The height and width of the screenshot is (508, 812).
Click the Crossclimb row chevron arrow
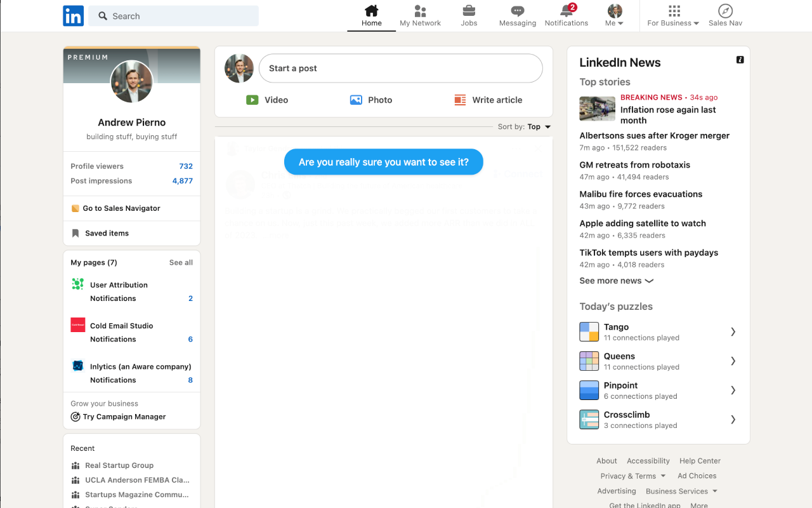pyautogui.click(x=733, y=419)
